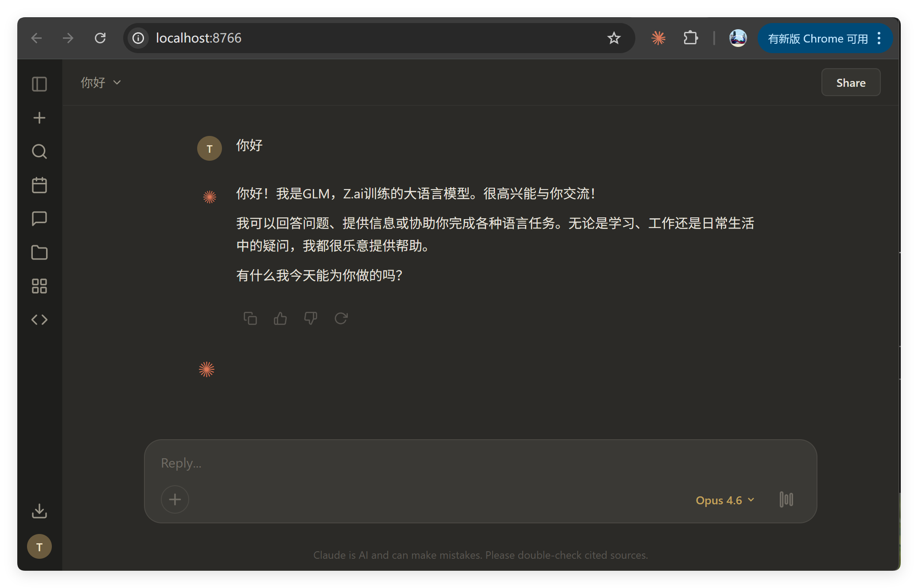Viewport: 918px width, 588px height.
Task: Open the Opus 4.6 model selector
Action: 725,500
